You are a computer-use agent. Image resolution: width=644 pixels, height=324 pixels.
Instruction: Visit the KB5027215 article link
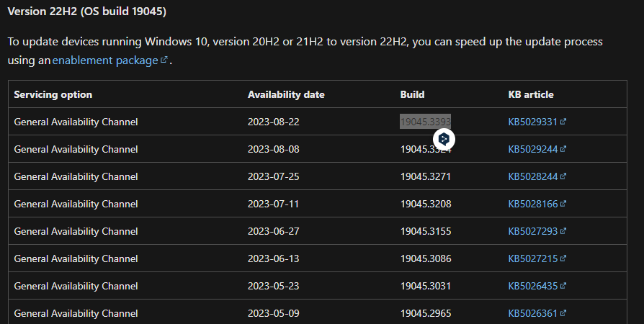(532, 258)
